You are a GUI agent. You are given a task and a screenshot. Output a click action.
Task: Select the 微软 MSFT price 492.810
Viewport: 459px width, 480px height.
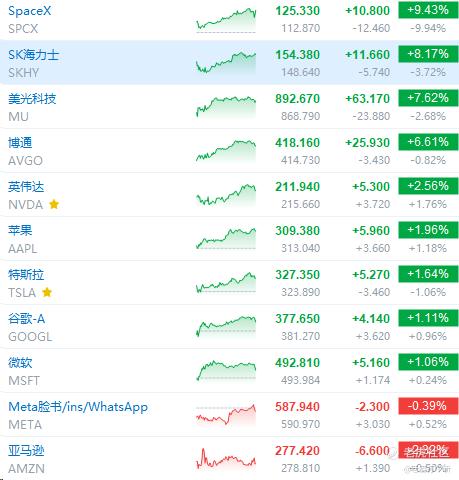pos(297,363)
